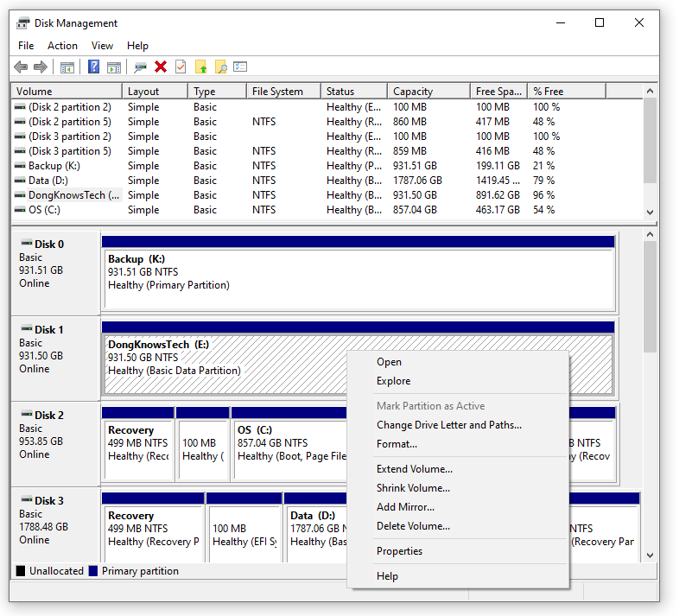Click Delete Volume in the context menu

coord(413,526)
